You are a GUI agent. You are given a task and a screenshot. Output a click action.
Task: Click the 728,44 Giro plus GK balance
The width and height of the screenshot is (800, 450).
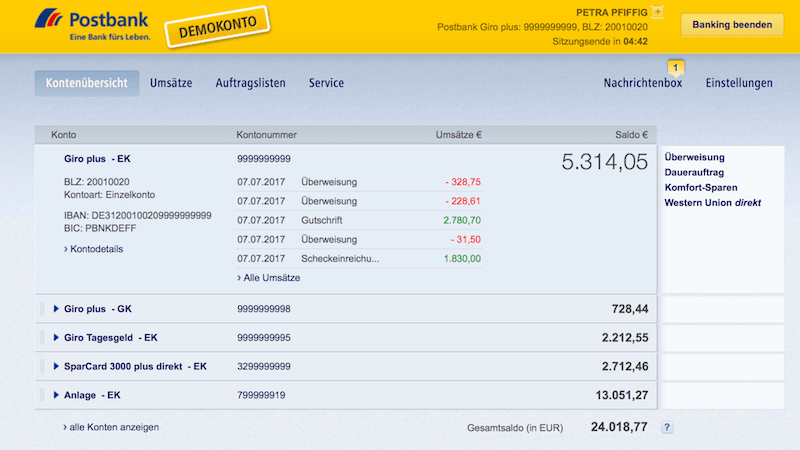tap(630, 309)
